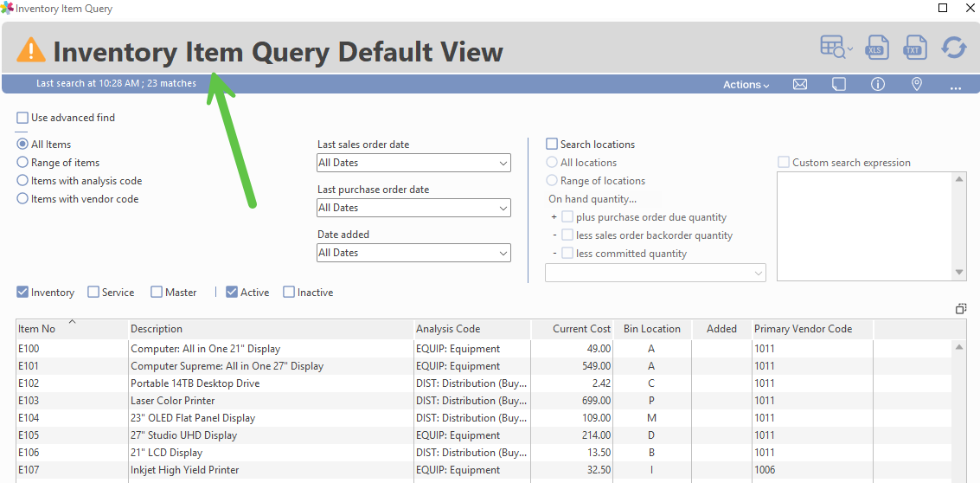The width and height of the screenshot is (980, 483).
Task: Select Items with analysis code option
Action: click(22, 181)
